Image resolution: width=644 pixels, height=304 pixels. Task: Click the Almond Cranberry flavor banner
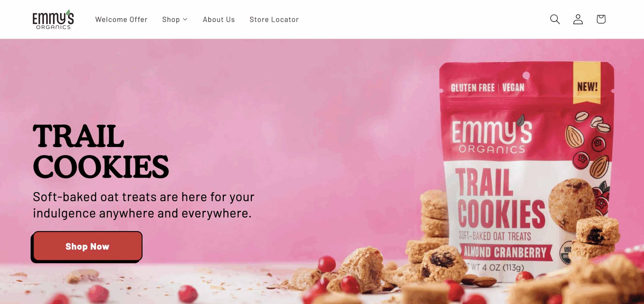click(505, 252)
